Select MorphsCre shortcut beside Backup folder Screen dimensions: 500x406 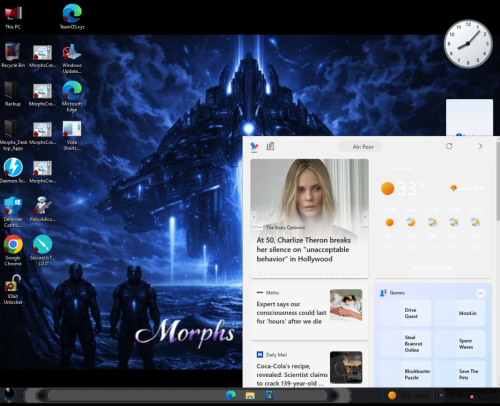(x=42, y=95)
